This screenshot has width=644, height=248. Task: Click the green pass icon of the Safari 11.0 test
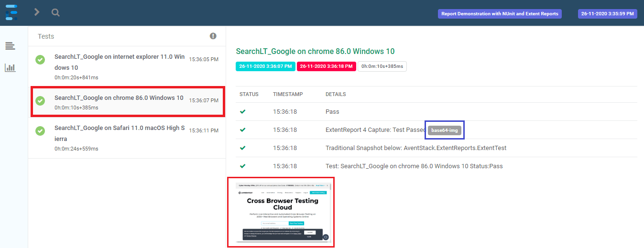tap(40, 130)
